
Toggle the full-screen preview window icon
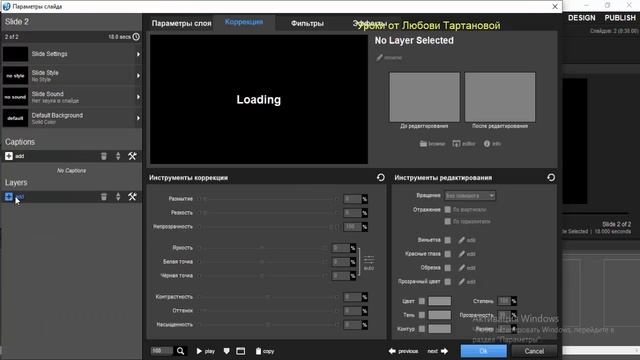coord(240,351)
